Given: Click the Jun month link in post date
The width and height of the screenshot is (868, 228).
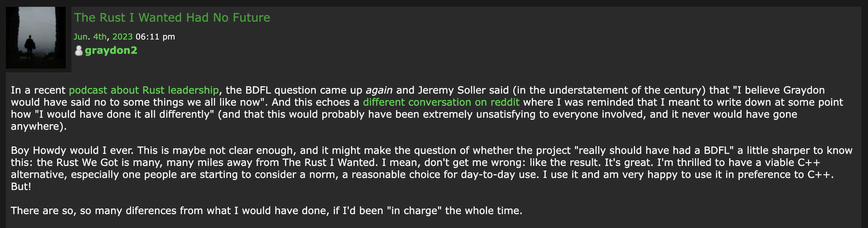Looking at the screenshot, I should (x=81, y=37).
